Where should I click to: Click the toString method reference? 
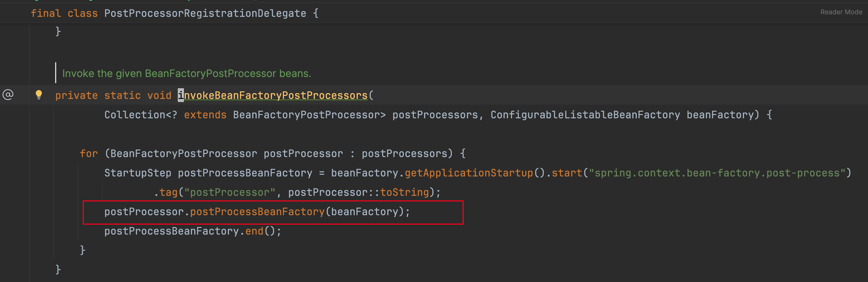[404, 193]
